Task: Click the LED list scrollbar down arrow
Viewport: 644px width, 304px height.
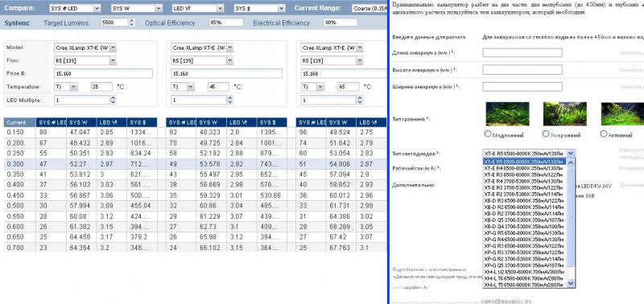Action: [x=571, y=283]
